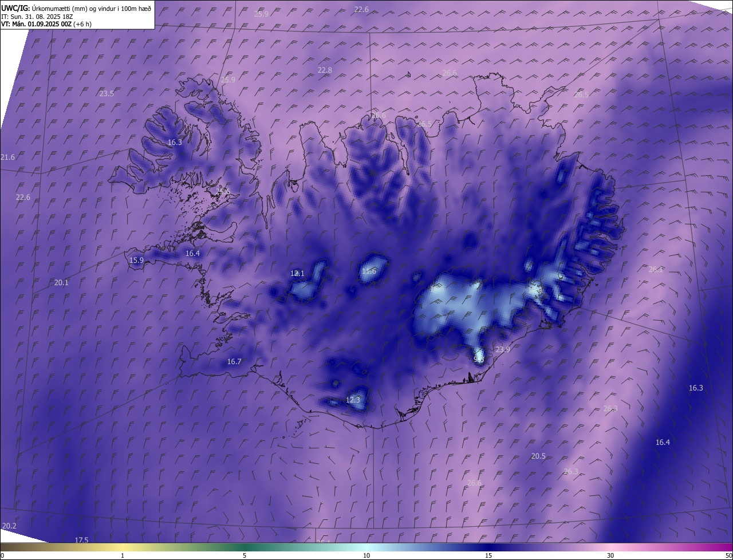Viewport: 733px width, 560px height.
Task: Select the 15.9 value label
Action: [136, 261]
